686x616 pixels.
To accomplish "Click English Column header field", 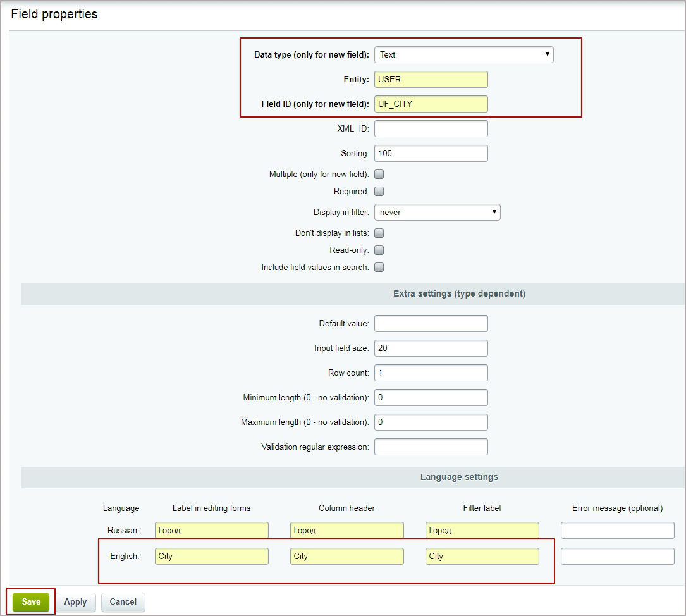I will pyautogui.click(x=347, y=556).
